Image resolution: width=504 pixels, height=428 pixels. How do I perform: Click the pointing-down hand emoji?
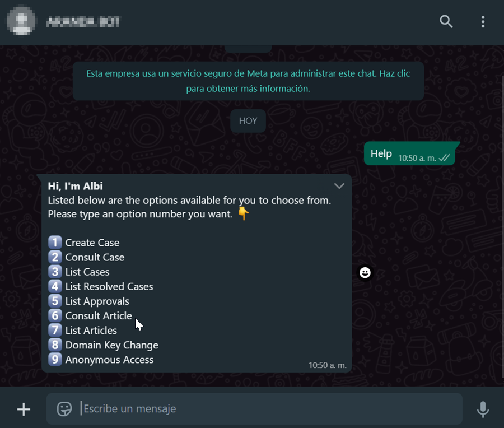click(244, 213)
